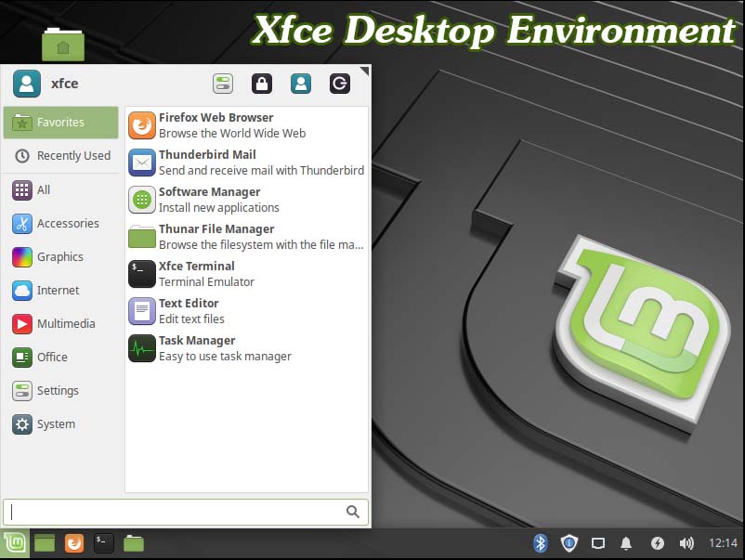Screen dimensions: 745x560
Task: Open notifications bell icon
Action: [626, 543]
